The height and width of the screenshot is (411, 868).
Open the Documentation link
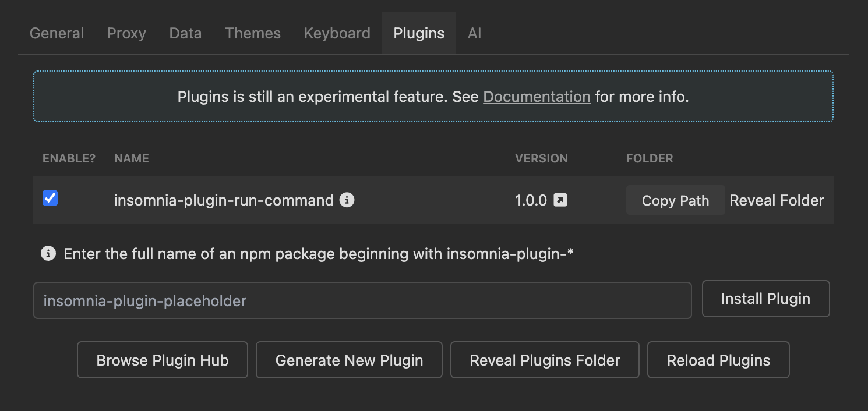coord(537,97)
